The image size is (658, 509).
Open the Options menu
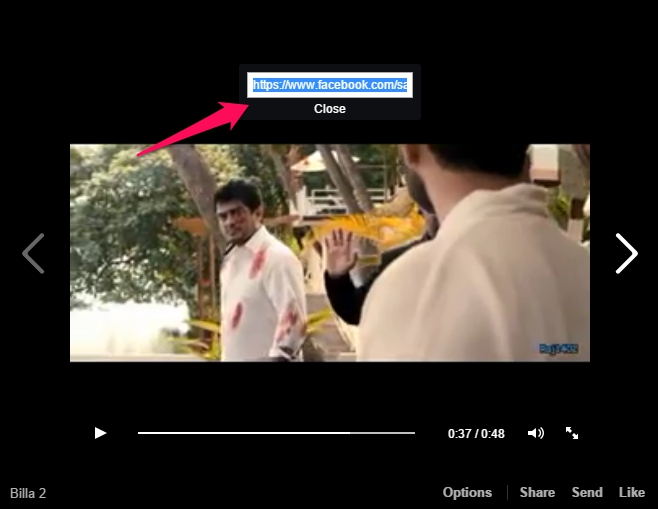pyautogui.click(x=467, y=492)
